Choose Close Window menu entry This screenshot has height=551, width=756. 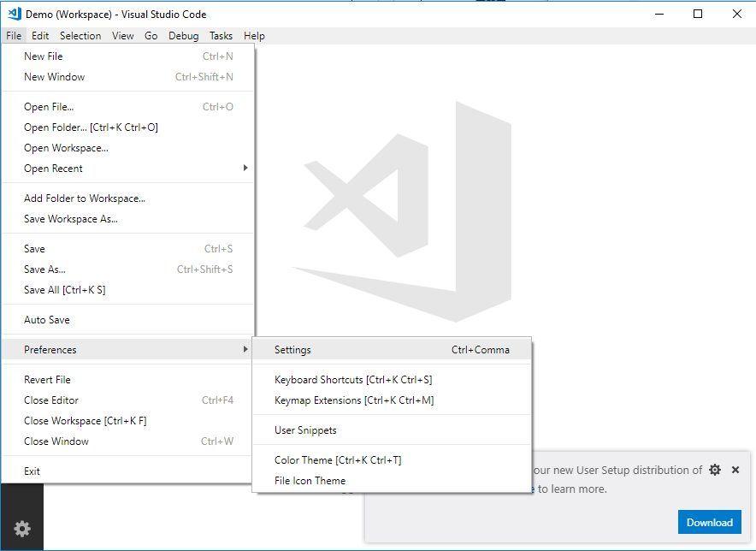128,441
